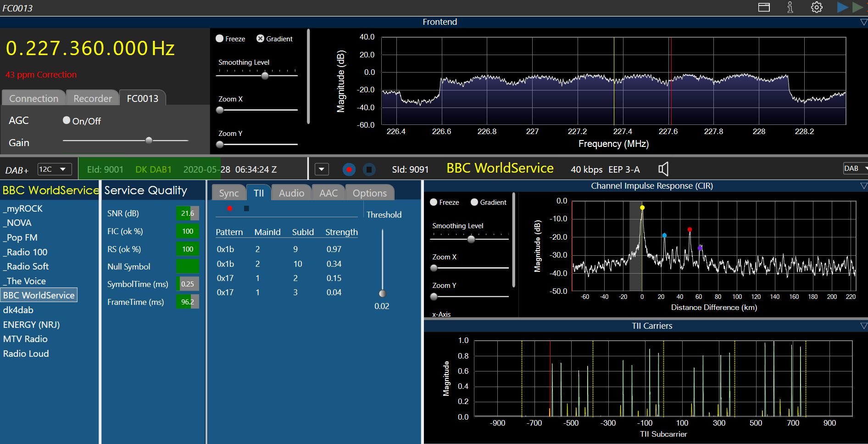Viewport: 868px width, 444px height.
Task: Mute audio using the speaker icon
Action: [x=663, y=169]
